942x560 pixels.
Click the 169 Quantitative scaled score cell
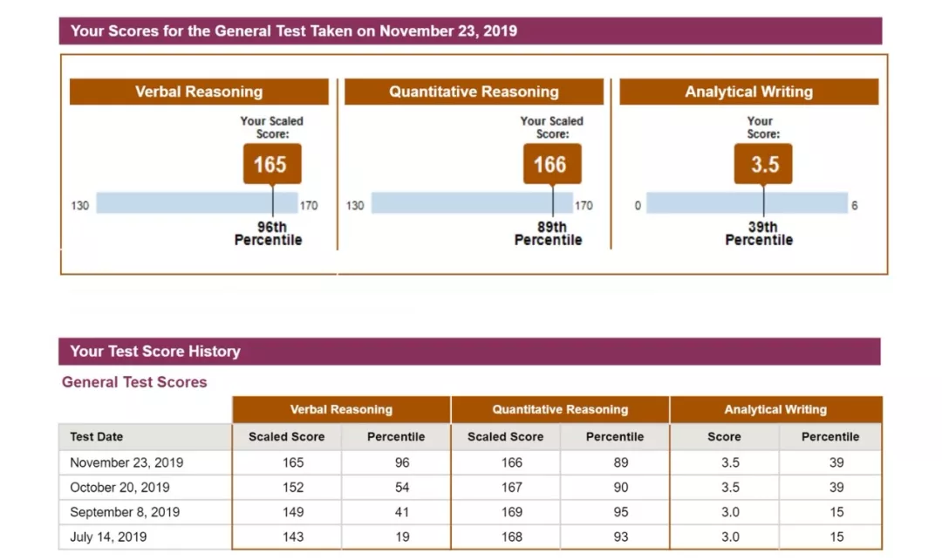(x=512, y=512)
